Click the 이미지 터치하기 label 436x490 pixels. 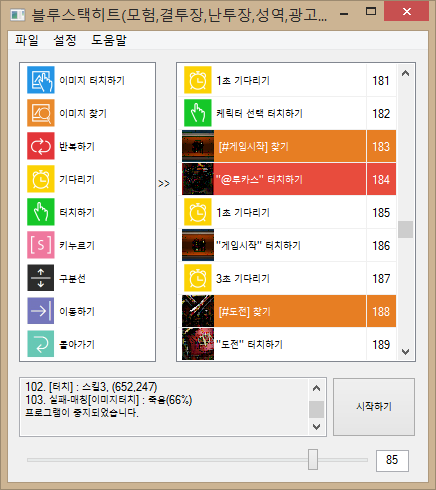coord(92,80)
